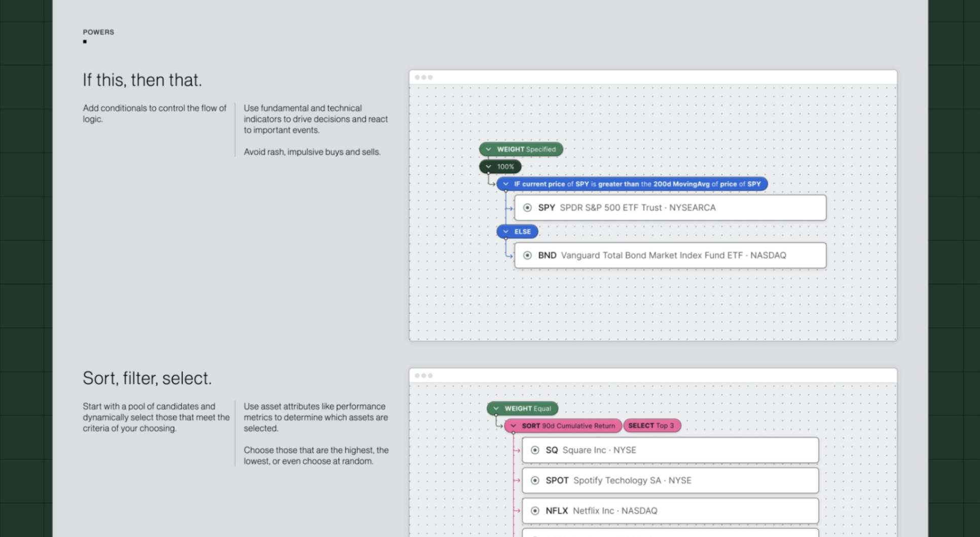Click window dots on the top mockup
The image size is (980, 537).
(423, 78)
